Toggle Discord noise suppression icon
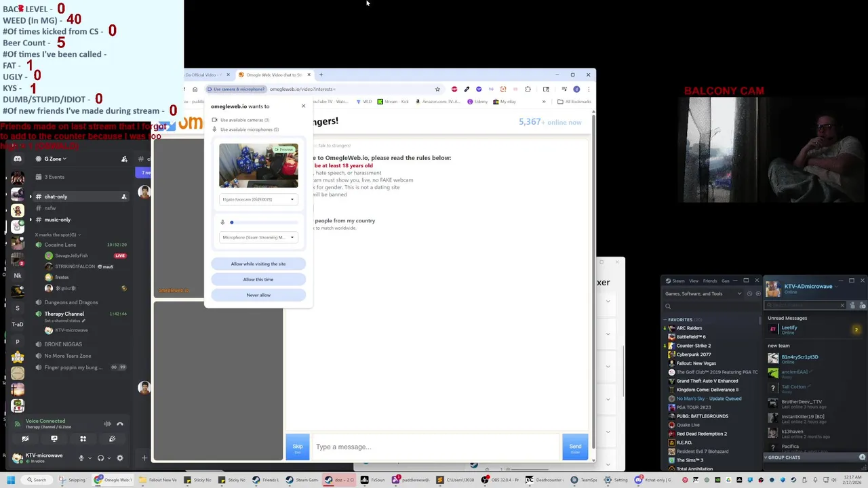868x488 pixels. tap(107, 424)
